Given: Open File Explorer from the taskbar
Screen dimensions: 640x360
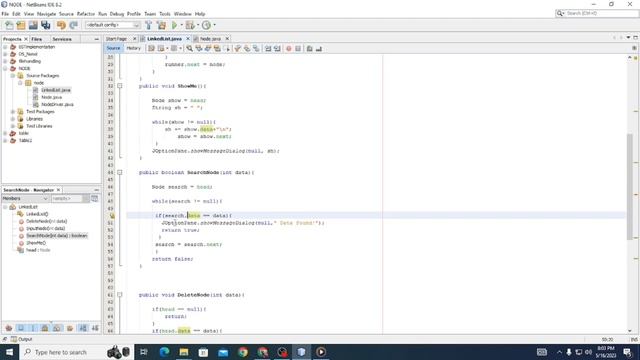Looking at the screenshot, I should click(x=184, y=352).
